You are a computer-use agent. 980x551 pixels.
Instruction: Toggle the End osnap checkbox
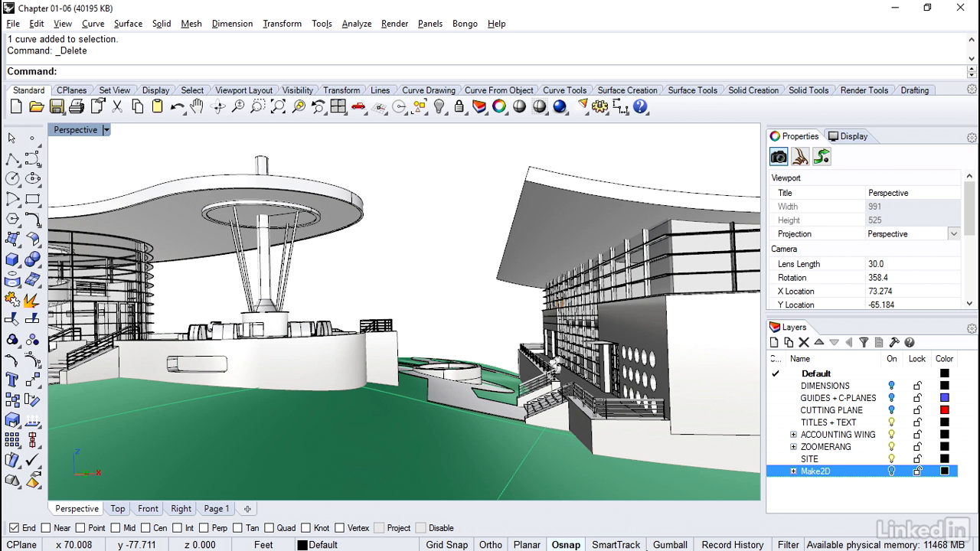point(14,528)
